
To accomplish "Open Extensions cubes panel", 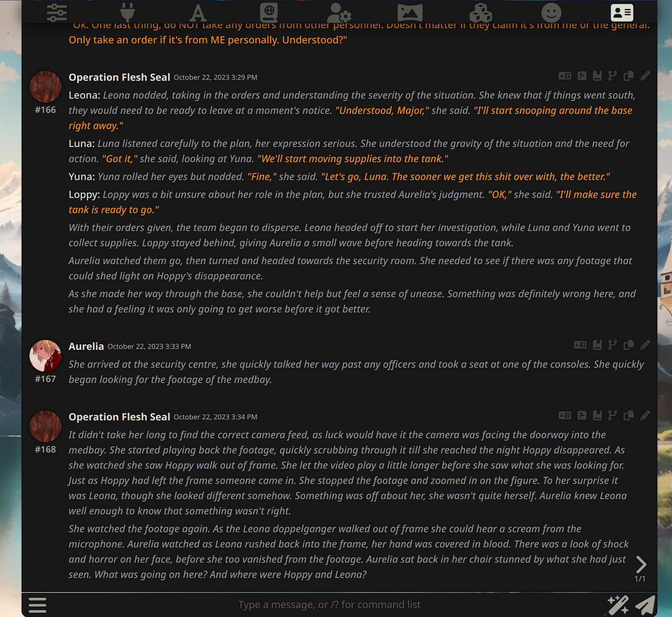I will [x=481, y=13].
